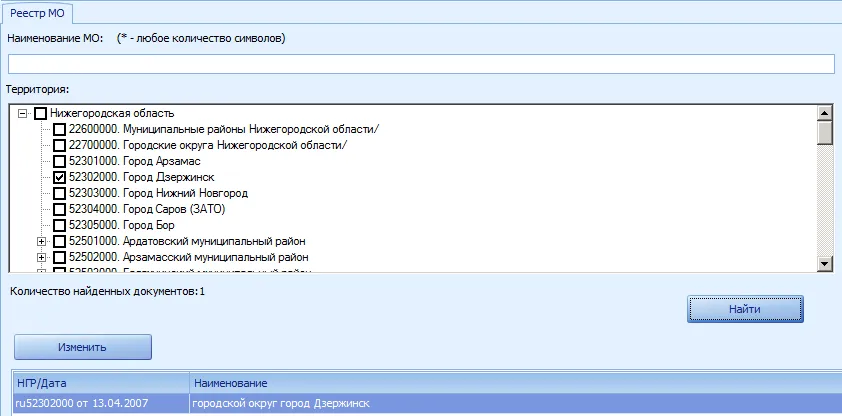Image resolution: width=842 pixels, height=416 pixels.
Task: Check the 52303000 Город Нижний Новгород checkbox
Action: click(60, 193)
